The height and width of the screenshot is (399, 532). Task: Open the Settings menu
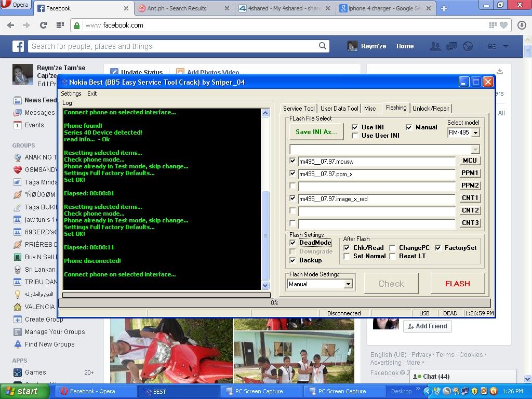71,94
